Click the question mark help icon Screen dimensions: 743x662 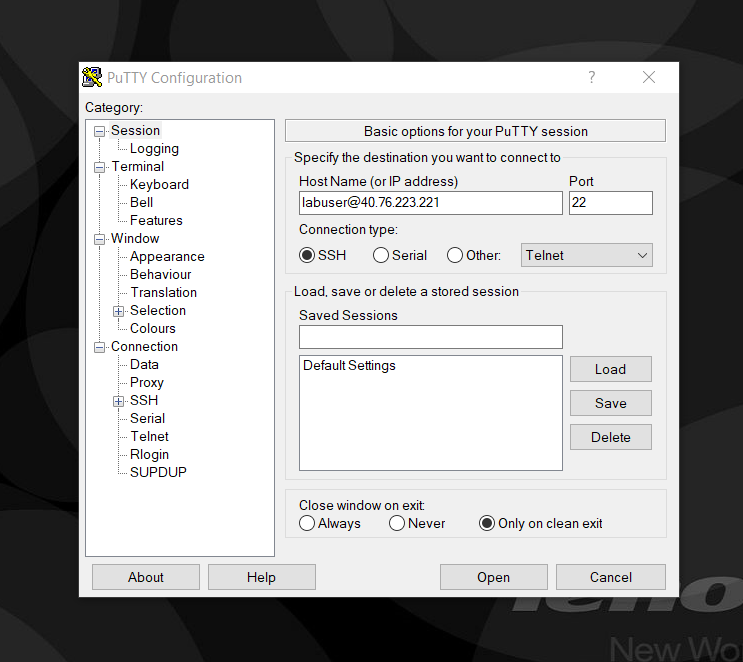(591, 77)
